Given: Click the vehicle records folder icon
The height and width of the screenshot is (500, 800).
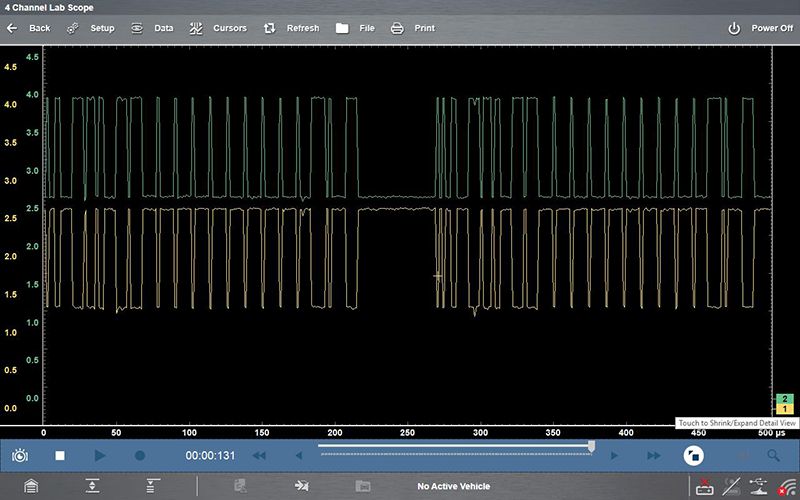Looking at the screenshot, I should pos(363,486).
